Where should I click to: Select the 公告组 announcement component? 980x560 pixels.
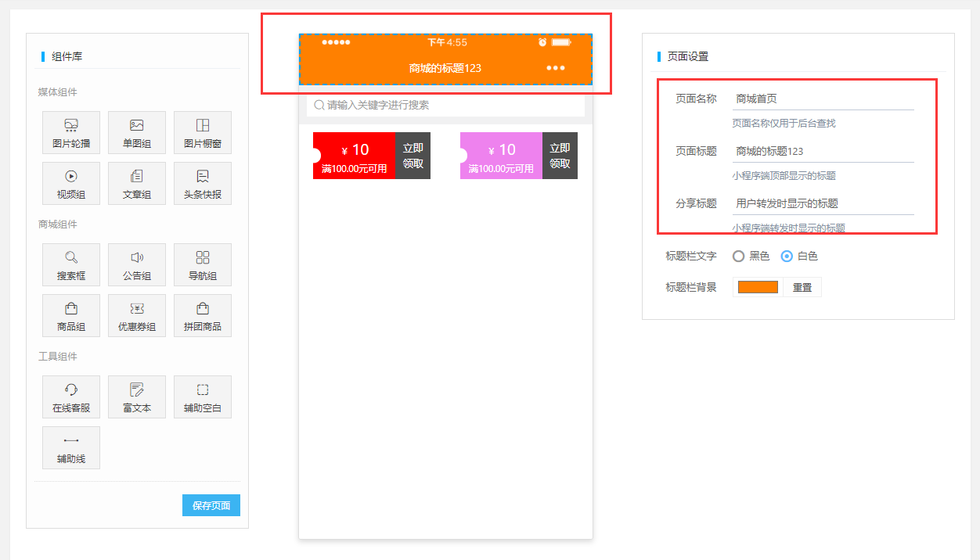pos(137,264)
